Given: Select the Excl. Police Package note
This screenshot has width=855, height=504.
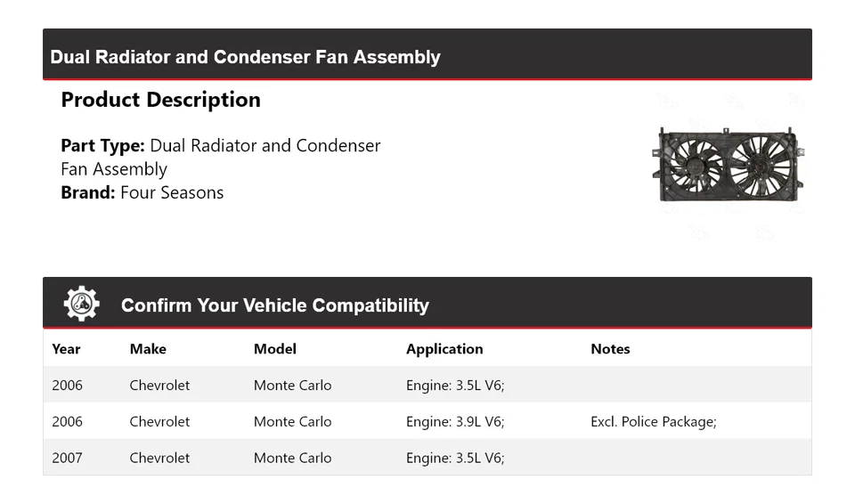Looking at the screenshot, I should point(653,421).
